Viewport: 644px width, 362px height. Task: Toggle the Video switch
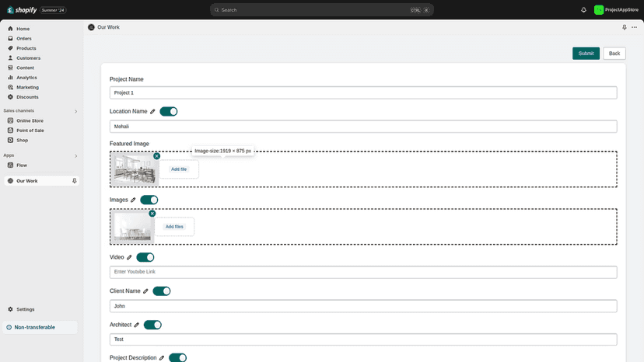click(145, 257)
